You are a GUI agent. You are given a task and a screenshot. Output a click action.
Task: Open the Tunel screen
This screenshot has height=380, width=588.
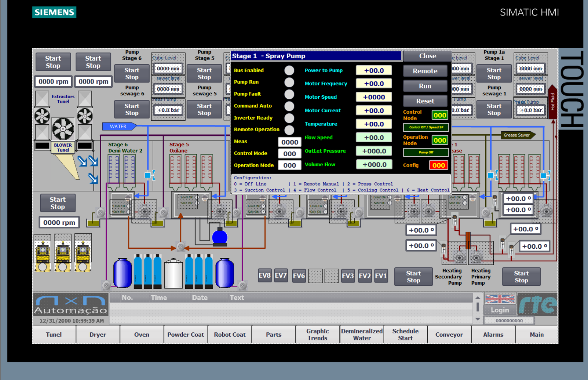coord(54,335)
